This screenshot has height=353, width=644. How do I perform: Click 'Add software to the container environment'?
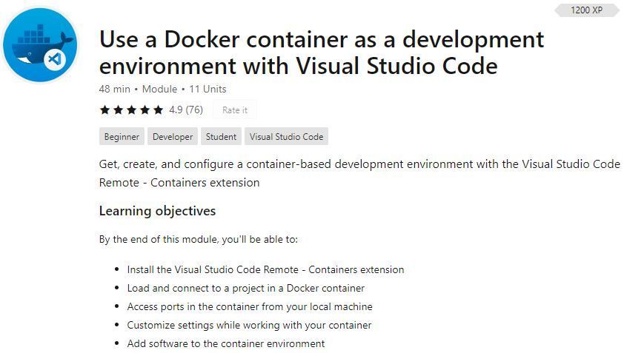[226, 343]
